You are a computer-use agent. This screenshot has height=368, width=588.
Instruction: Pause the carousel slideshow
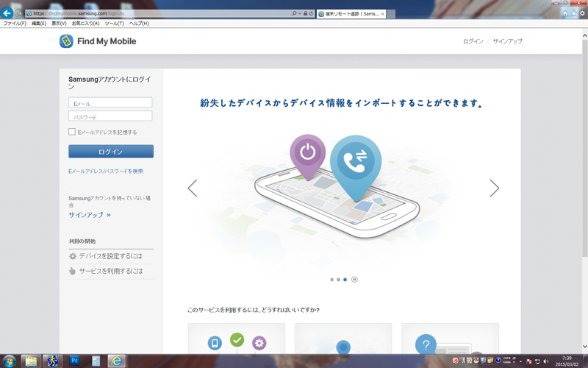354,280
